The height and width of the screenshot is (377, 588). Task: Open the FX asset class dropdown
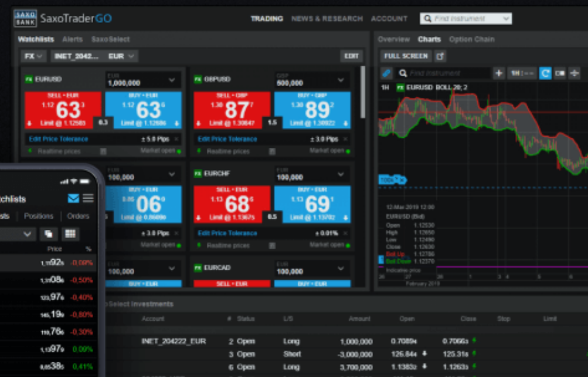pyautogui.click(x=33, y=56)
